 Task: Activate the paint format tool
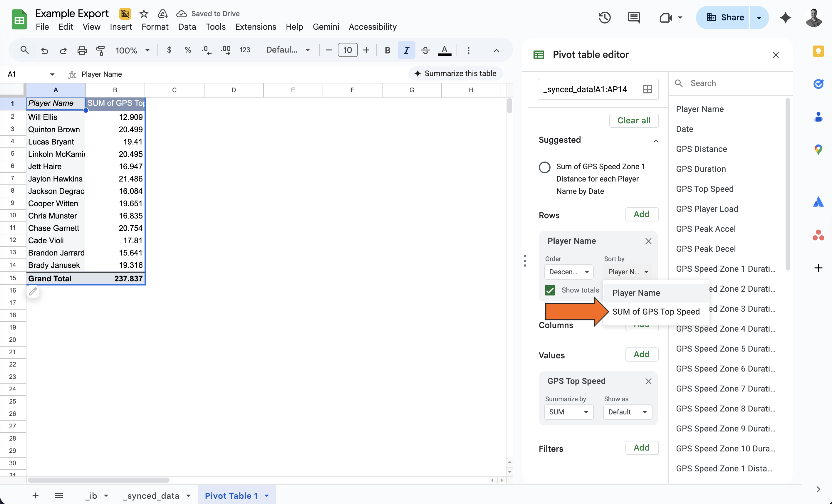point(101,50)
